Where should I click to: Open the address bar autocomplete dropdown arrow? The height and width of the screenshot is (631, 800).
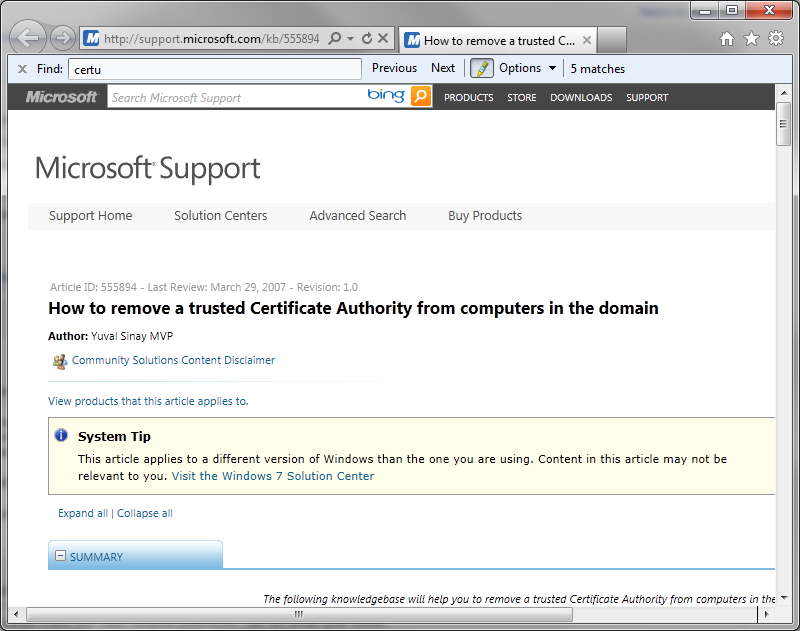350,39
